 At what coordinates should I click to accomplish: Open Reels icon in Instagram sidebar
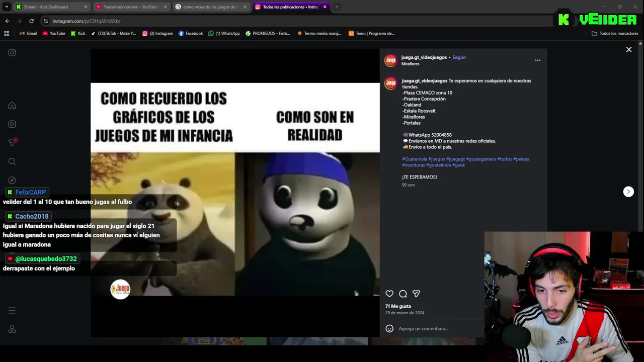12,124
